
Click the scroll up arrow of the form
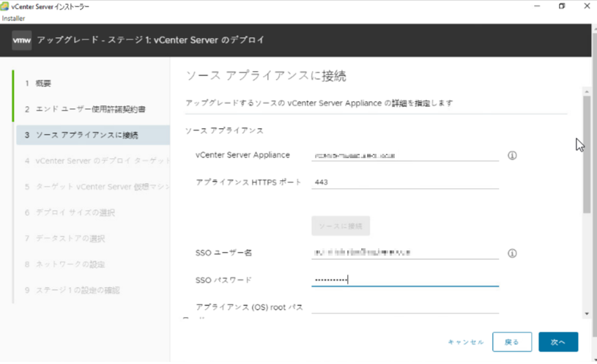tap(585, 91)
